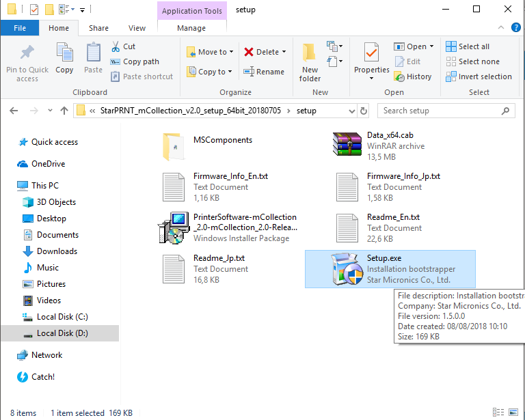
Task: Collapse the ribbon with the chevron
Action: pyautogui.click(x=501, y=27)
